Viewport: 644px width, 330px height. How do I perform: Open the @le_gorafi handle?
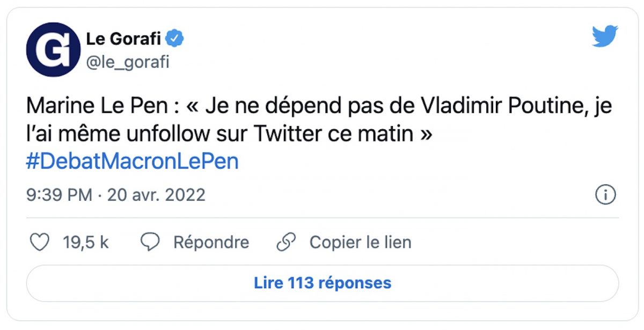coord(128,61)
